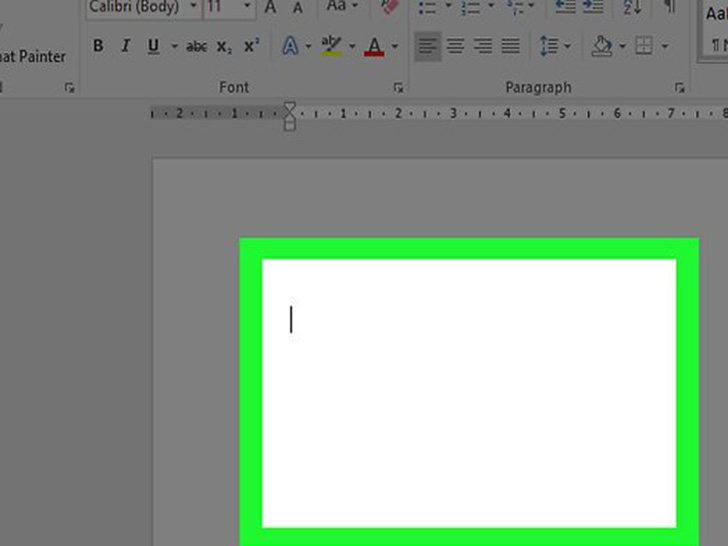728x546 pixels.
Task: Toggle Subscript formatting
Action: 224,46
